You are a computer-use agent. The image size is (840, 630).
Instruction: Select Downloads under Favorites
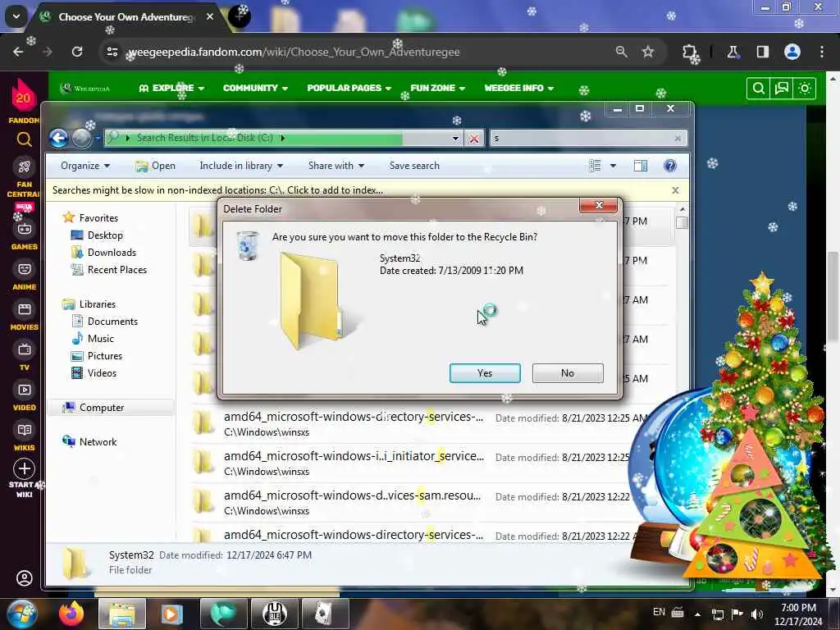104,253
